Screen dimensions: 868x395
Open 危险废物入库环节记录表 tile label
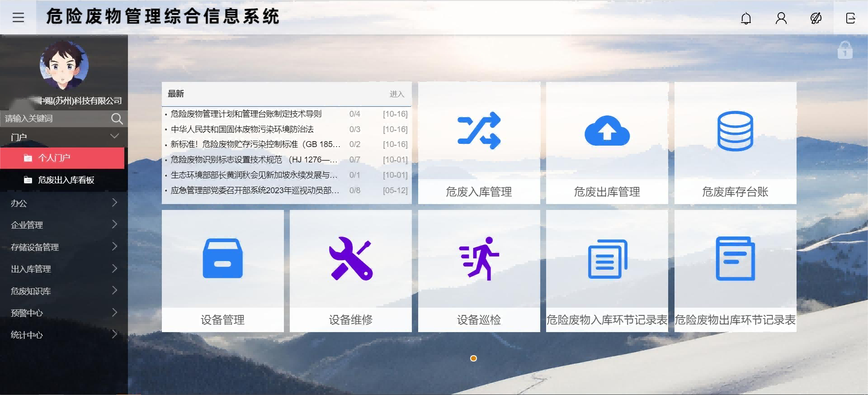pos(607,320)
